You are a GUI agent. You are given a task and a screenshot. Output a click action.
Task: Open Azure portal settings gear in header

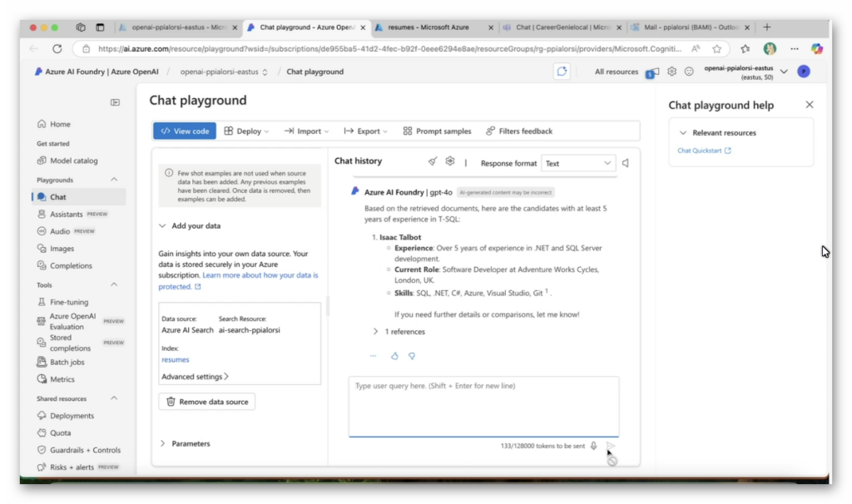[x=672, y=72]
